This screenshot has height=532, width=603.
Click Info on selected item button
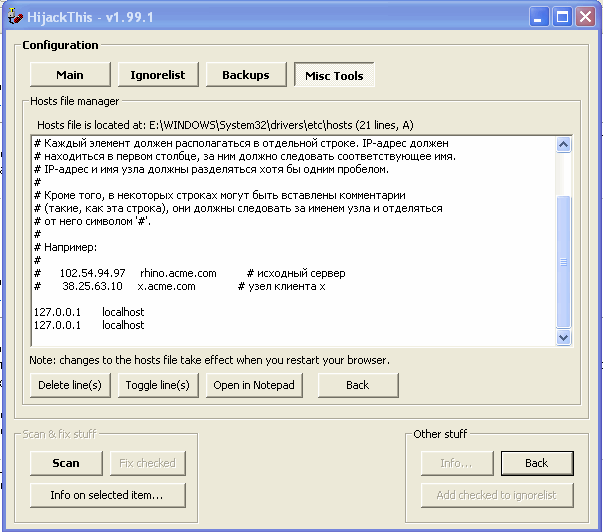pyautogui.click(x=107, y=495)
